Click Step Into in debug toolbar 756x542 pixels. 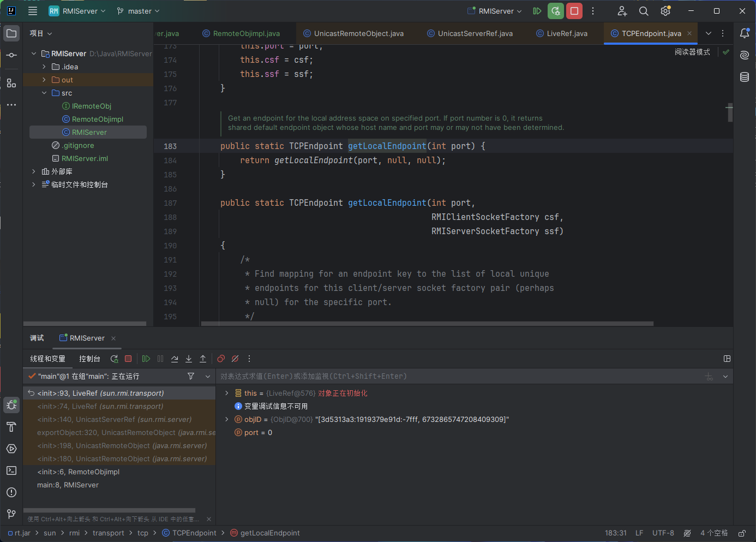pyautogui.click(x=189, y=359)
